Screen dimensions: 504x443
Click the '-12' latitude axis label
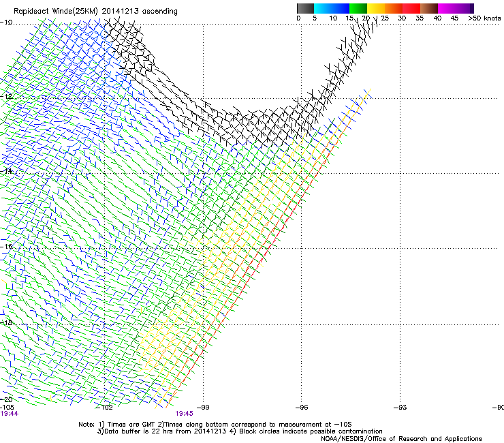[x=6, y=96]
